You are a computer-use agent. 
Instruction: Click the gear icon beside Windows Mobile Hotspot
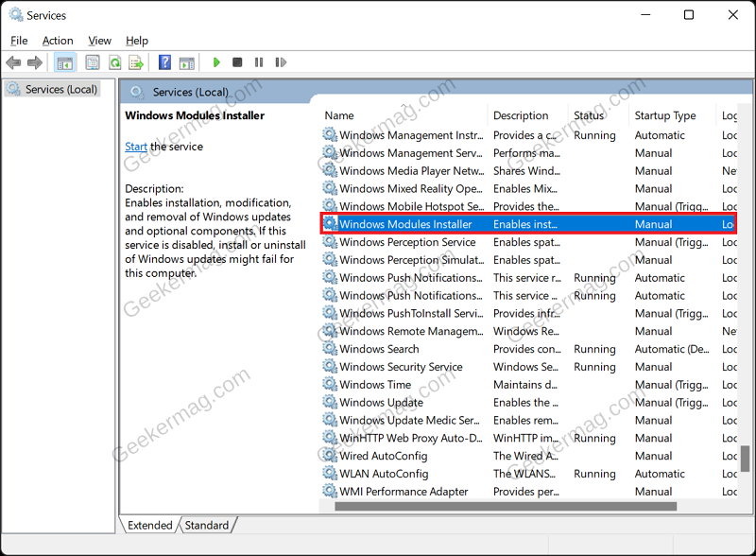pos(330,206)
